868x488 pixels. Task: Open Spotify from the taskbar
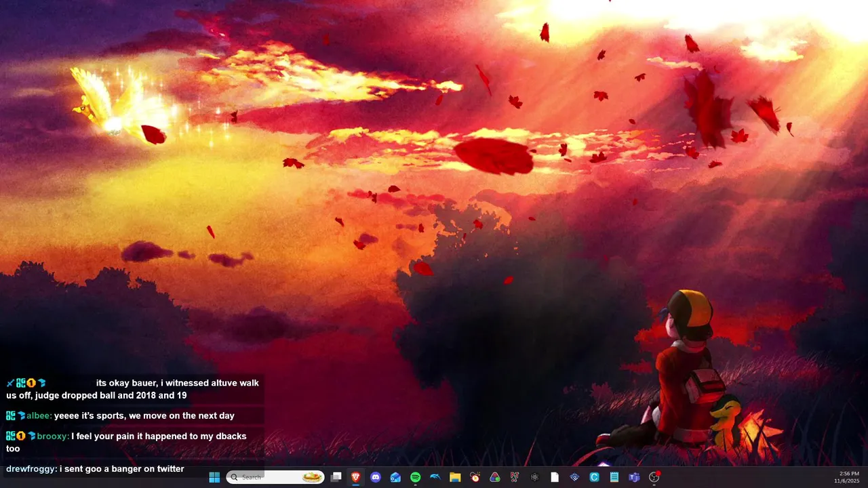[x=415, y=477]
